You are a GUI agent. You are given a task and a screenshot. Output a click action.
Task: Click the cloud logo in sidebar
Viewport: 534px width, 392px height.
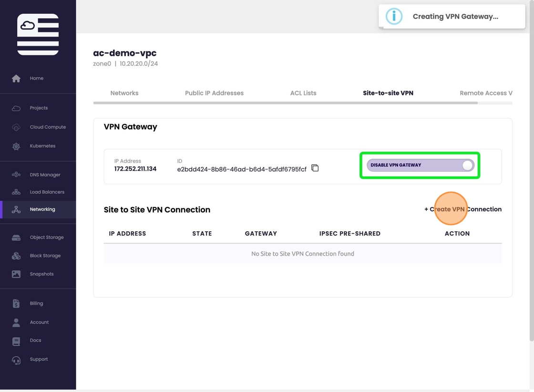38,34
